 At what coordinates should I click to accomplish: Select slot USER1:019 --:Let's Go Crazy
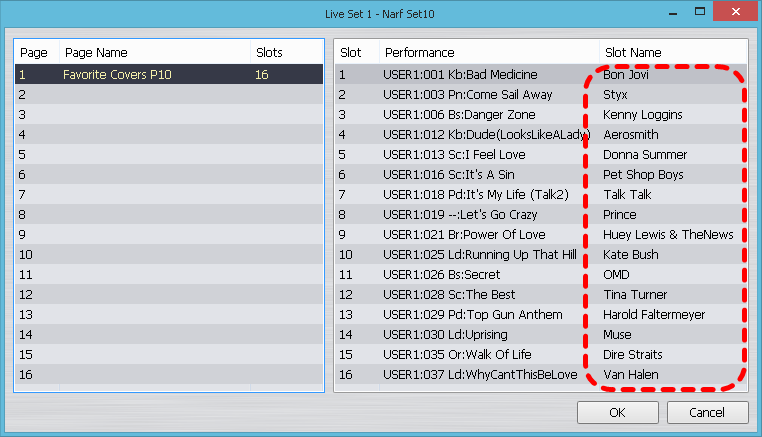pyautogui.click(x=541, y=214)
